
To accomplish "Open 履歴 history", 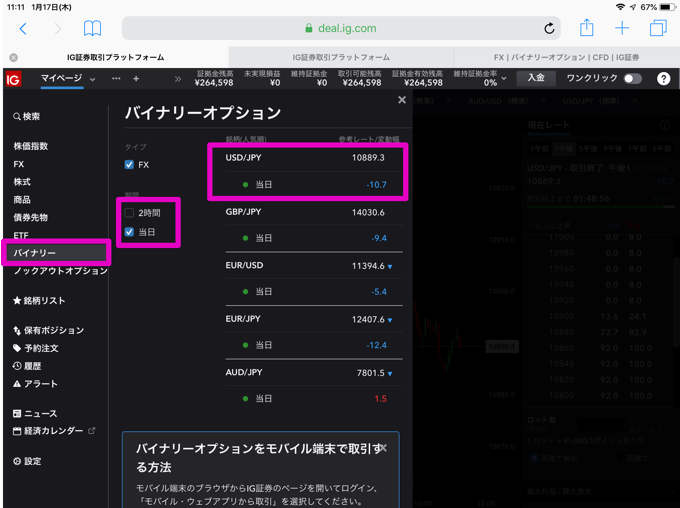I will 27,366.
